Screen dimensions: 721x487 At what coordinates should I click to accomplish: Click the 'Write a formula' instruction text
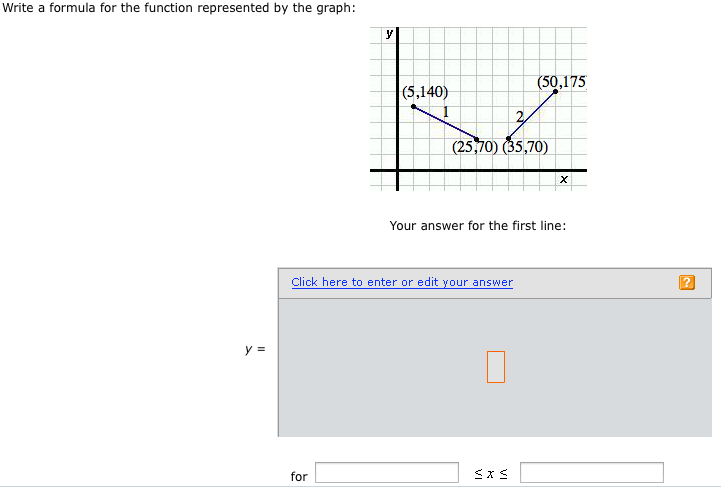(x=179, y=8)
